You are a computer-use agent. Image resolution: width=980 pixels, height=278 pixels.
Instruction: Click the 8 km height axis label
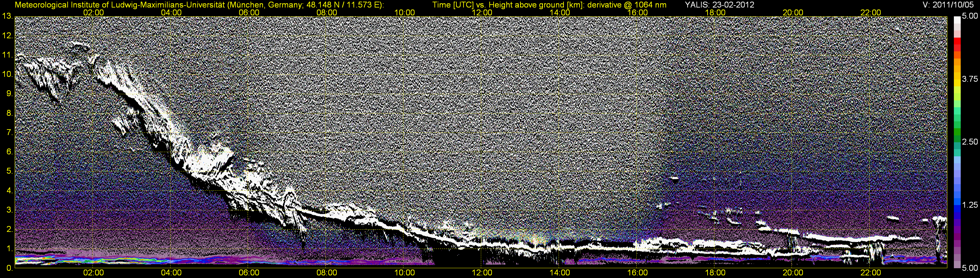(9, 113)
